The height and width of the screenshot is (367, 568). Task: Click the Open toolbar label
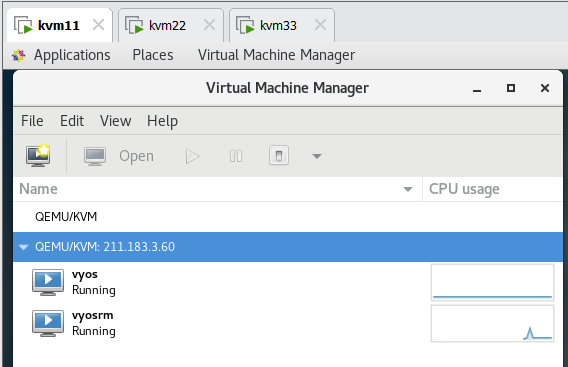coord(137,156)
